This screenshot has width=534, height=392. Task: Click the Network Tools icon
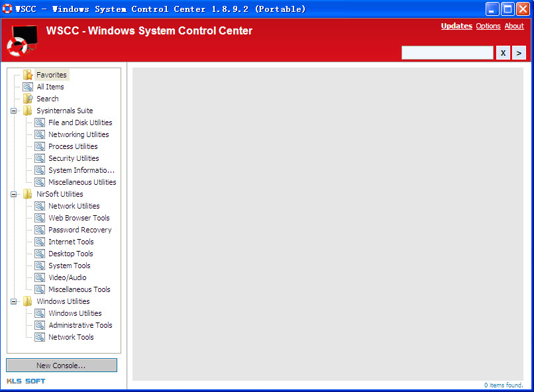(x=40, y=337)
